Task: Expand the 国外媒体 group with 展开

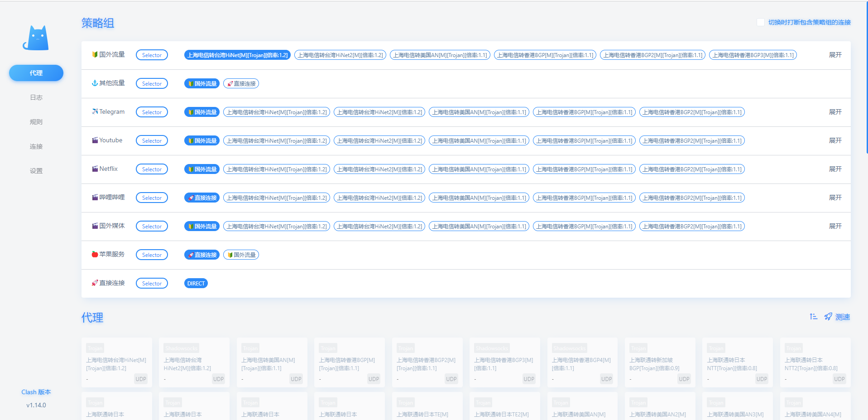Action: point(835,226)
